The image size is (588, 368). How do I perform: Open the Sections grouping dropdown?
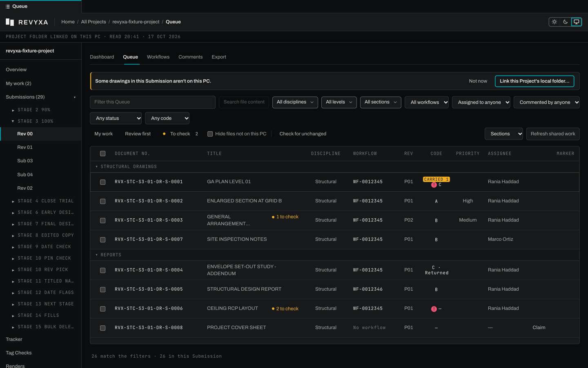(x=503, y=134)
